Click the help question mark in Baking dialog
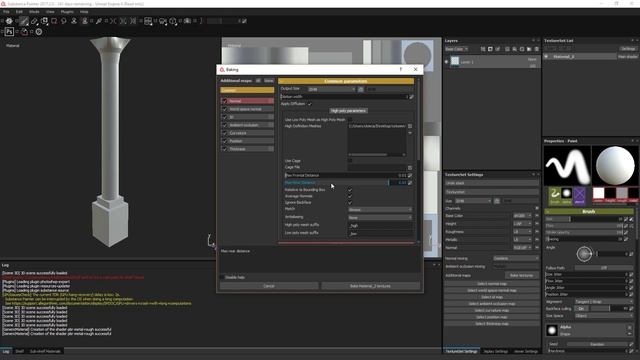The height and width of the screenshot is (360, 640). click(x=400, y=69)
